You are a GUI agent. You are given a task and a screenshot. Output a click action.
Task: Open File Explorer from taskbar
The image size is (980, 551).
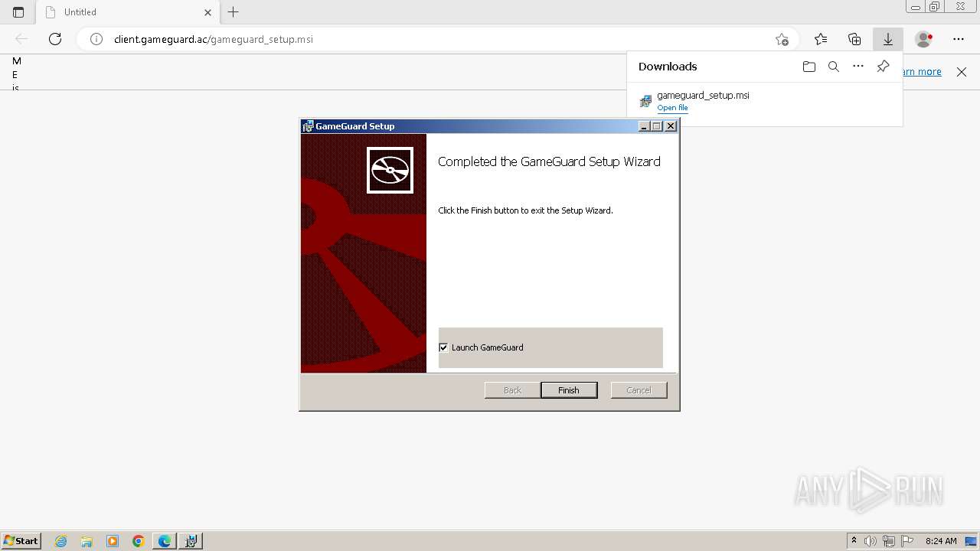(87, 541)
